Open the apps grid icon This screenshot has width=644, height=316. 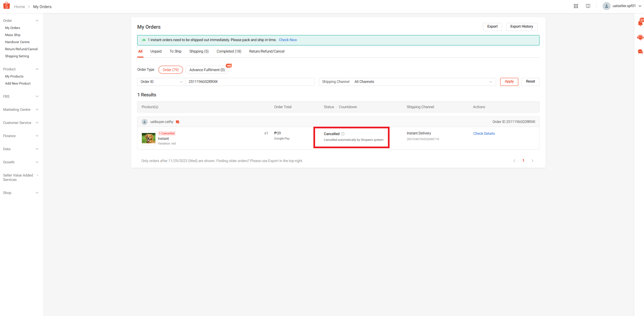coord(576,6)
